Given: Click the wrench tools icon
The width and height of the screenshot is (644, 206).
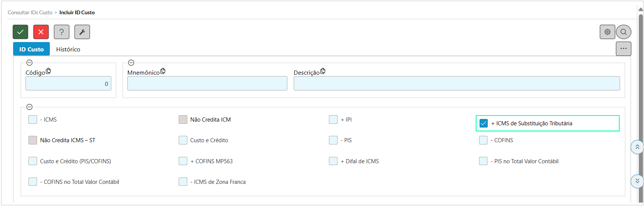Looking at the screenshot, I should coord(82,32).
